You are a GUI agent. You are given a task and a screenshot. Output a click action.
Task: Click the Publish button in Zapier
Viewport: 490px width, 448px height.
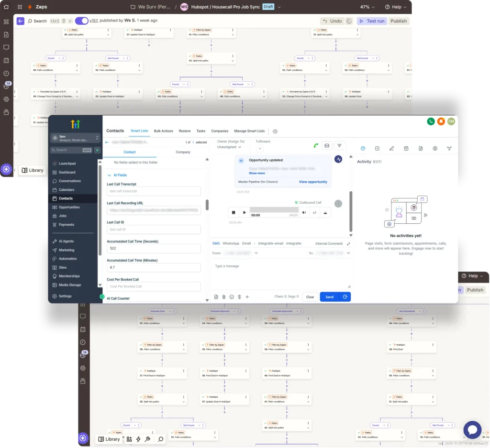(398, 21)
